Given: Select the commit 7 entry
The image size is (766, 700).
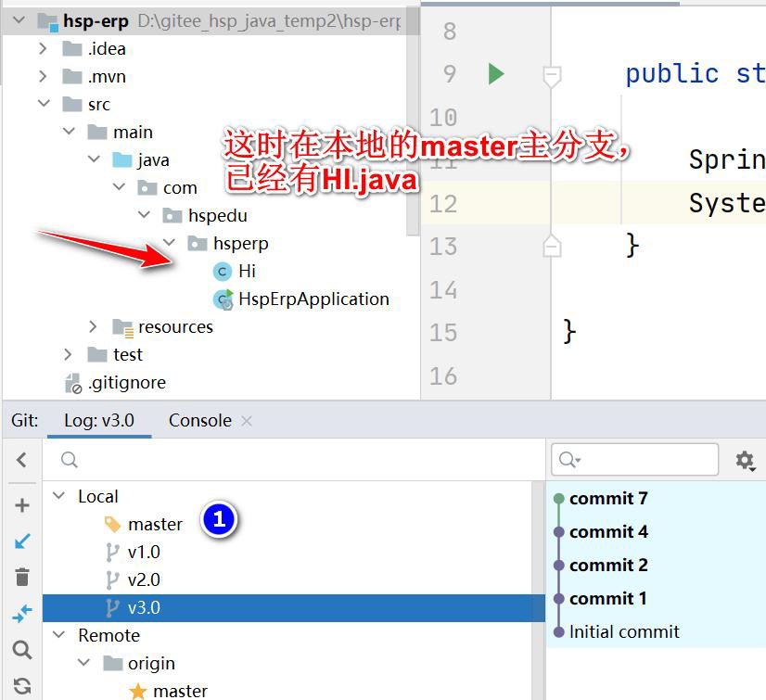Looking at the screenshot, I should (x=608, y=499).
